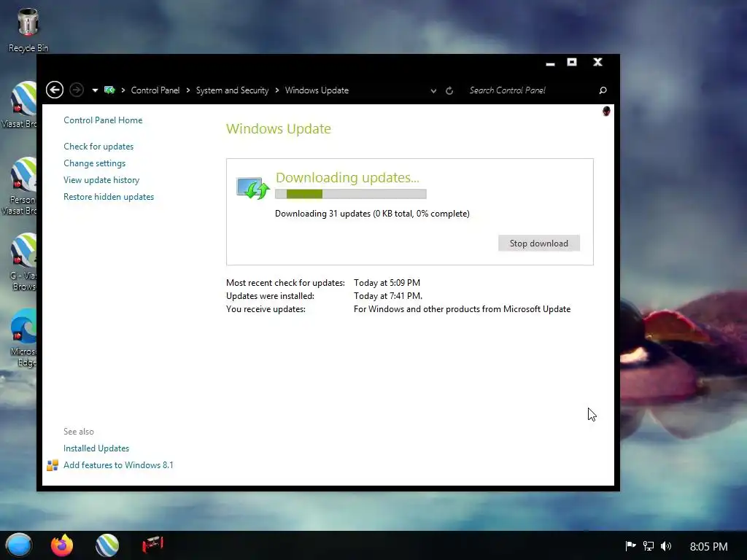The width and height of the screenshot is (747, 560).
Task: Click the Windows Update shield icon
Action: tap(253, 188)
